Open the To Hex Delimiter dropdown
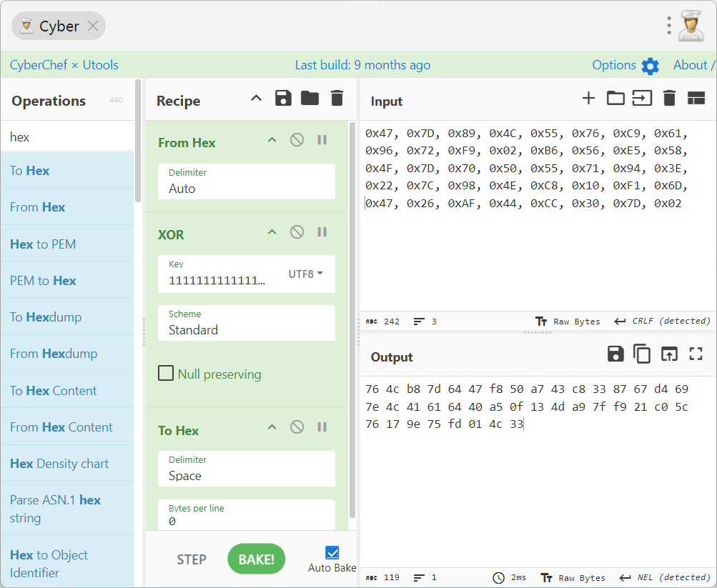The image size is (717, 588). pyautogui.click(x=247, y=469)
